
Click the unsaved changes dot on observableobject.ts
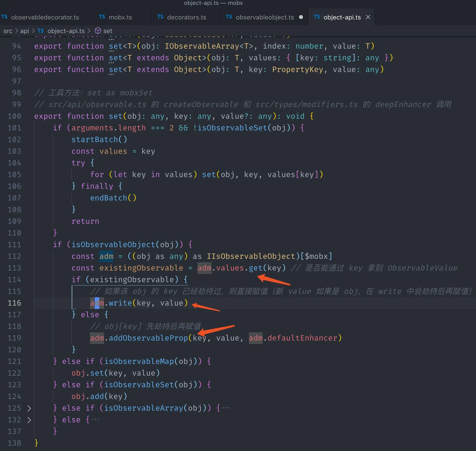coord(301,17)
